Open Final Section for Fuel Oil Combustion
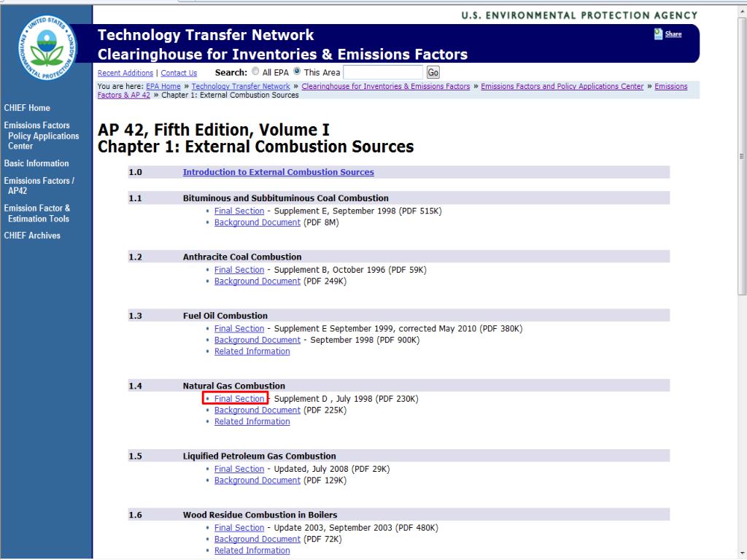Viewport: 747px width, 560px height. [239, 329]
